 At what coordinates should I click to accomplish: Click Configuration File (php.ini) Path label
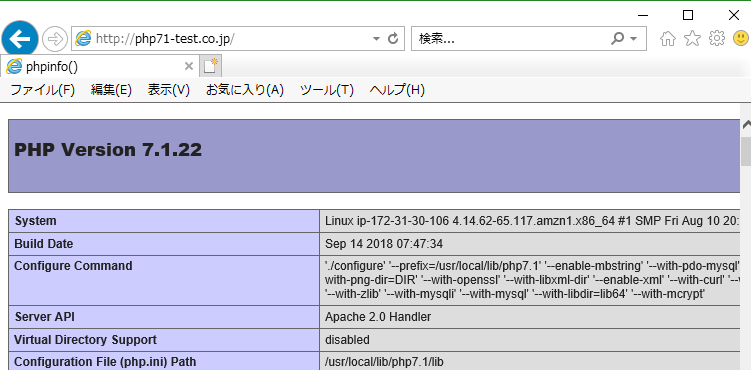105,362
